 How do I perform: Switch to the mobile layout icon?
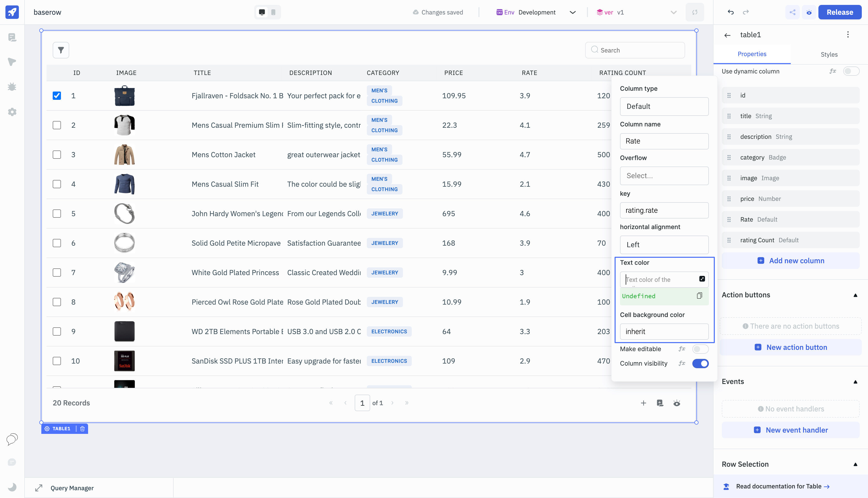tap(273, 12)
